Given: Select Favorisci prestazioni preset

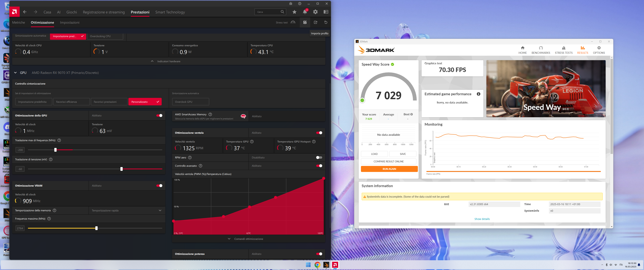Looking at the screenshot, I should pyautogui.click(x=109, y=102).
